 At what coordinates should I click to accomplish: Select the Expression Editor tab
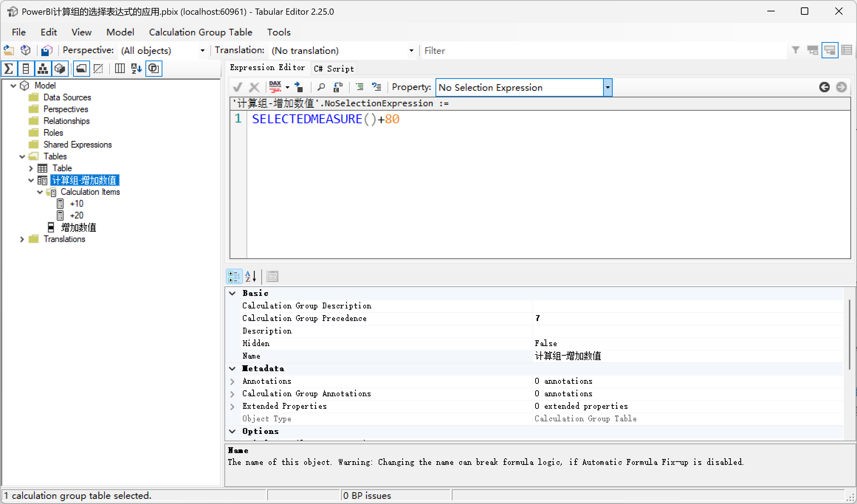coord(268,68)
